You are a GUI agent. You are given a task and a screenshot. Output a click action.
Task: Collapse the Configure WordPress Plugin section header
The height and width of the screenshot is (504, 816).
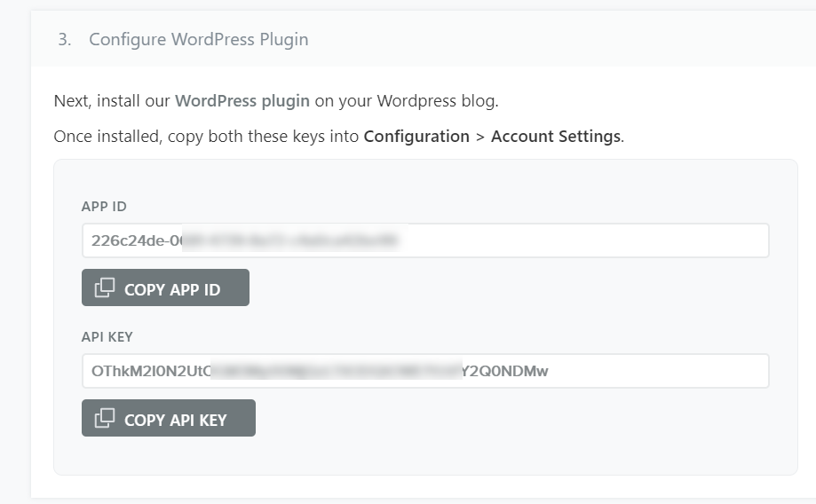pos(199,40)
